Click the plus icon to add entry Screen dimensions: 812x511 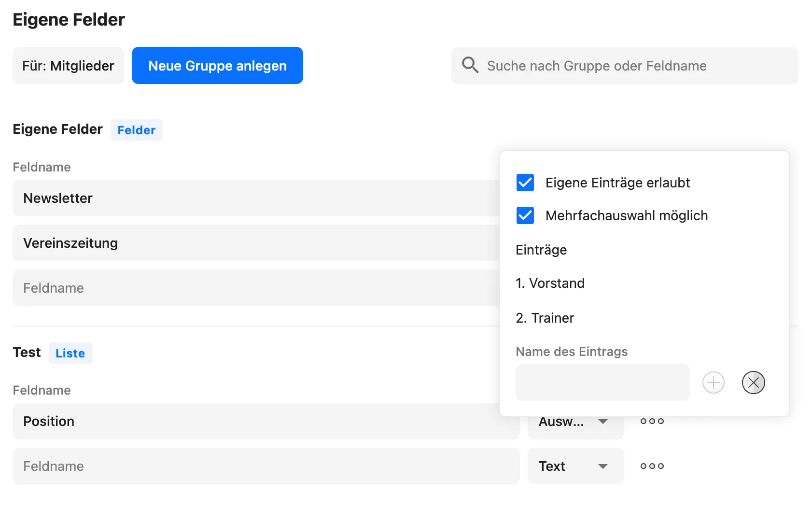pyautogui.click(x=713, y=383)
